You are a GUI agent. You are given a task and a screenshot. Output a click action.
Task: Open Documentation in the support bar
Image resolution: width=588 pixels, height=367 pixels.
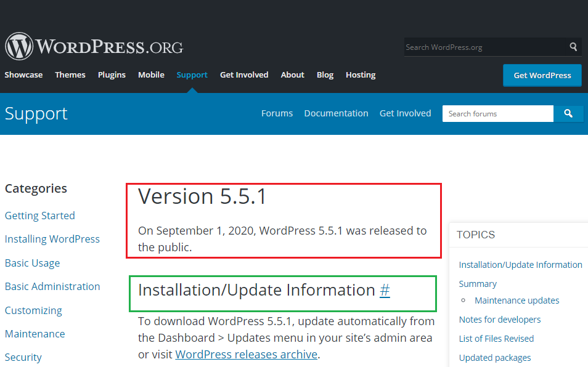[336, 113]
